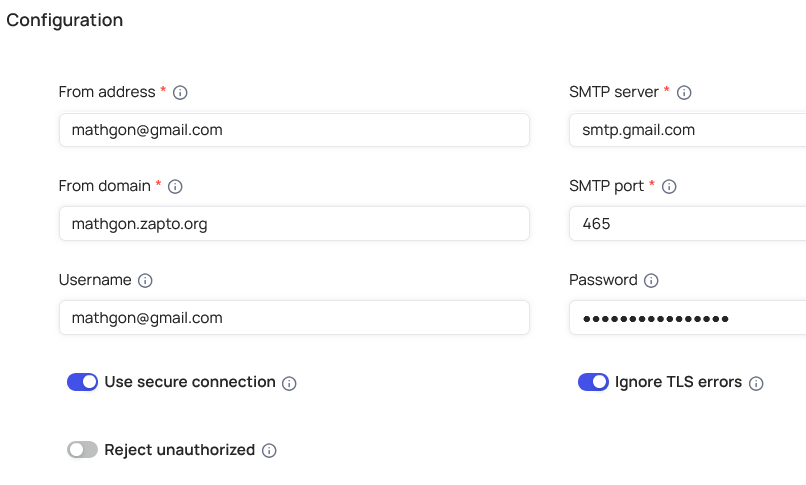The image size is (806, 485).
Task: Click the Configuration section heading
Action: coord(65,20)
